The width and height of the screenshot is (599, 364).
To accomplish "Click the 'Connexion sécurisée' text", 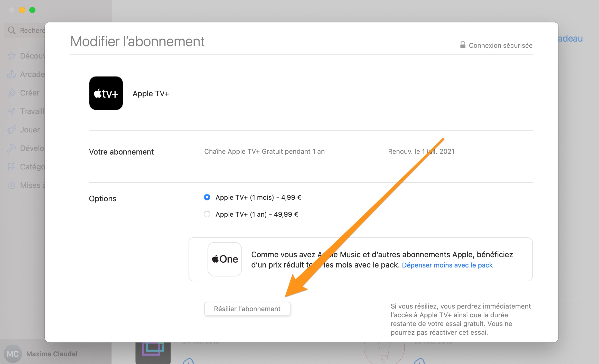I will (501, 45).
